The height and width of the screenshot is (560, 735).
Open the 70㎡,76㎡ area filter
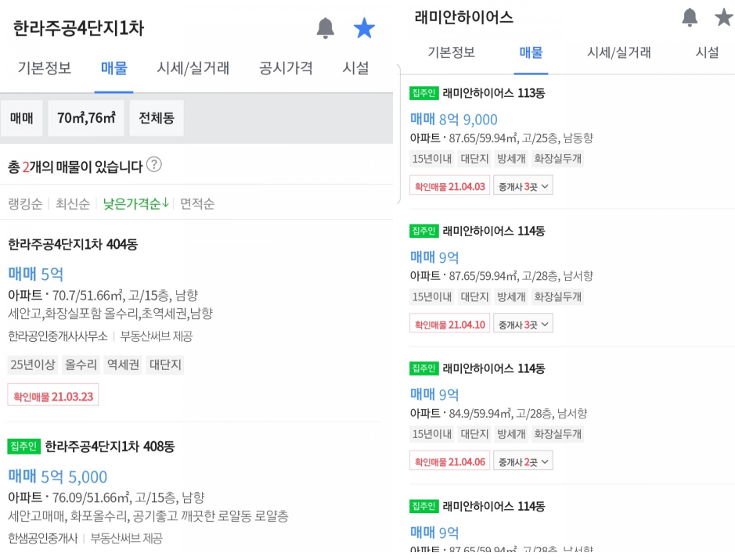86,118
